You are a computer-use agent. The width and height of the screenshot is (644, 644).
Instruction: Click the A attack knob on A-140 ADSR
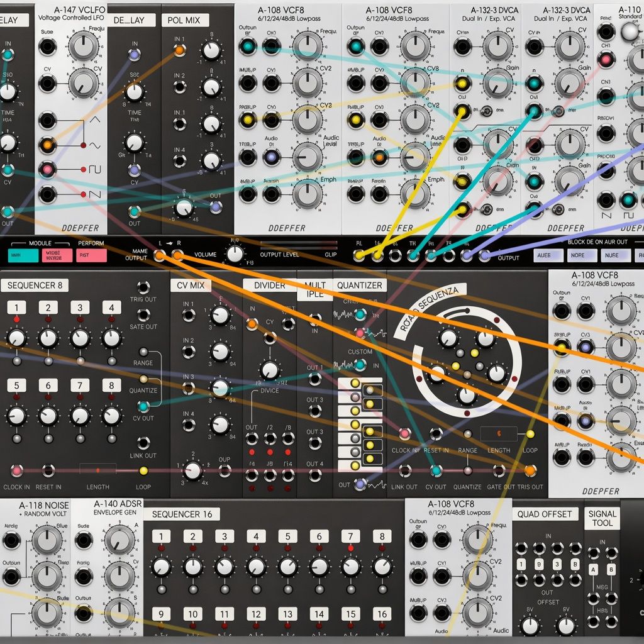tap(119, 540)
